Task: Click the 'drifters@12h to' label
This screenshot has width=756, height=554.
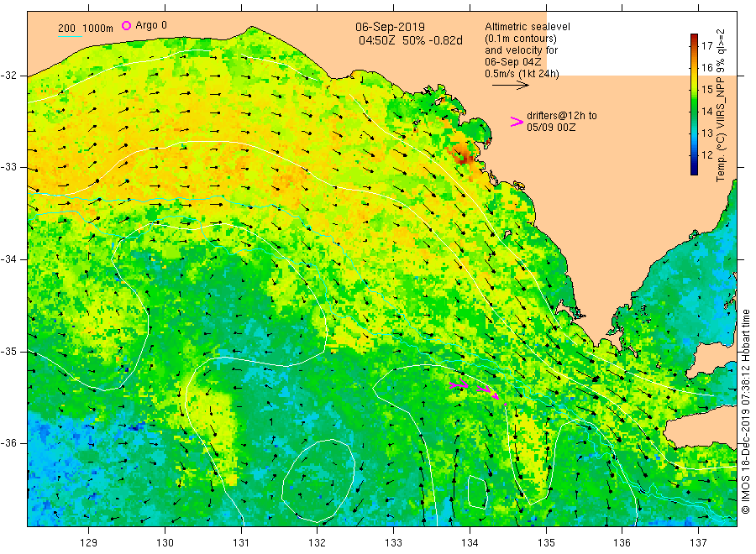Action: [562, 116]
